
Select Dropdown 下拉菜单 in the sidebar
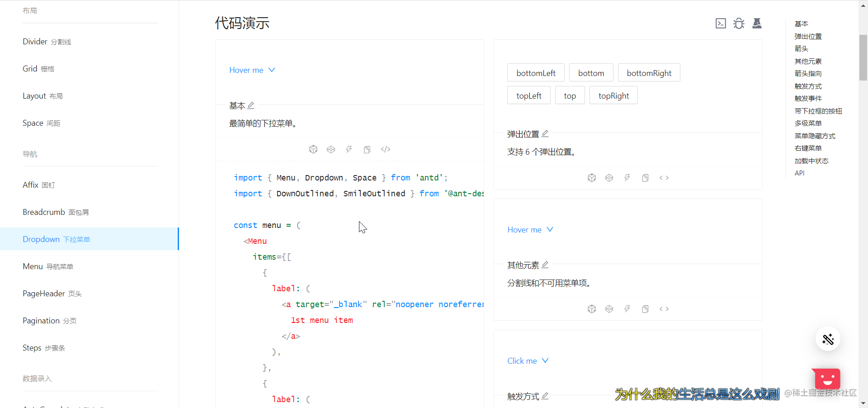point(90,239)
